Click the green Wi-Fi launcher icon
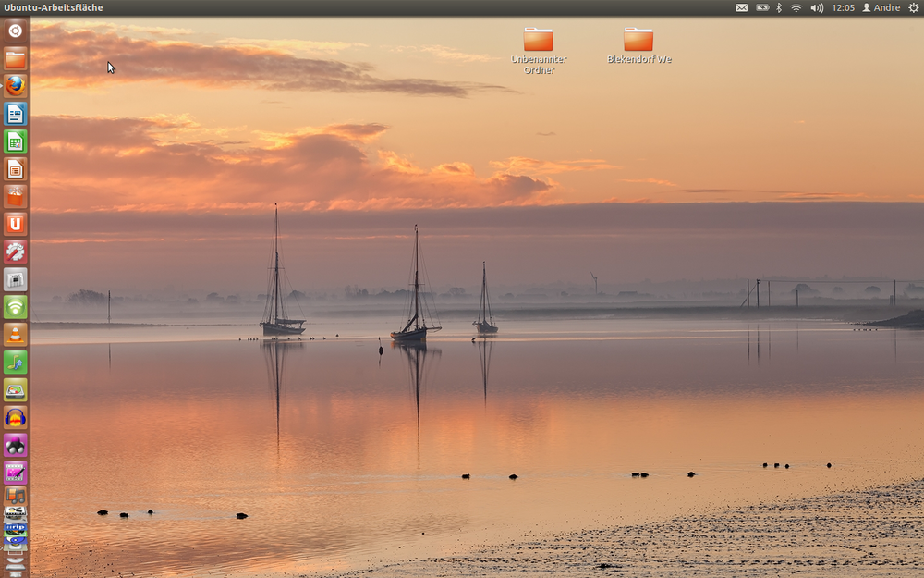The height and width of the screenshot is (578, 924). coord(15,307)
